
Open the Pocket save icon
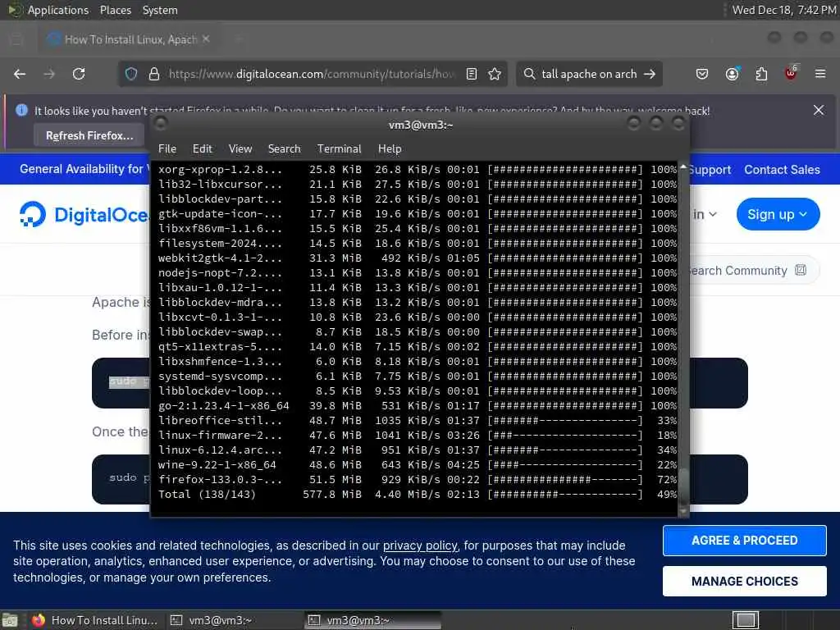click(702, 74)
